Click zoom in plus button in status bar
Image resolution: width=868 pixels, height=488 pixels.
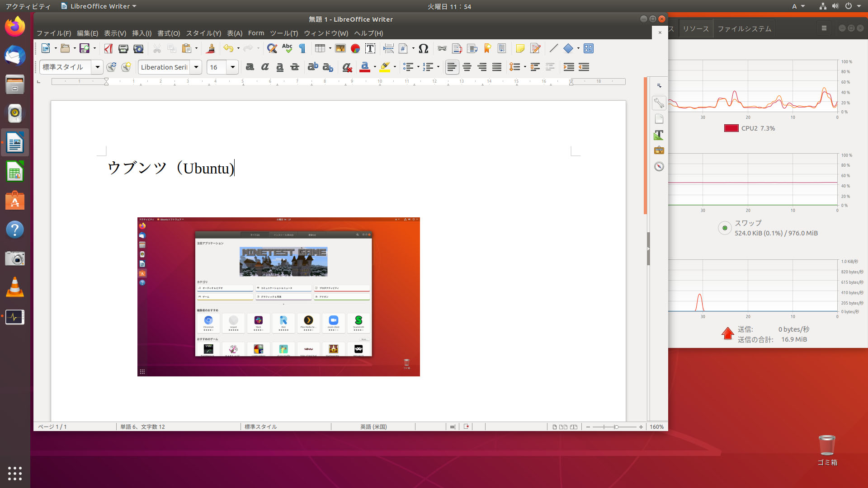(641, 427)
